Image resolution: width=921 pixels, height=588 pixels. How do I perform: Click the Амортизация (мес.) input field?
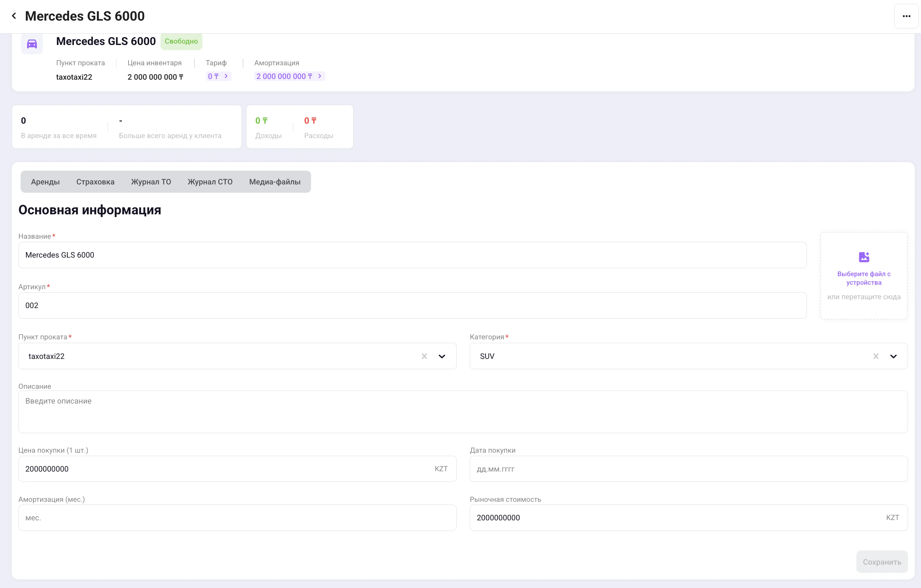pos(237,518)
